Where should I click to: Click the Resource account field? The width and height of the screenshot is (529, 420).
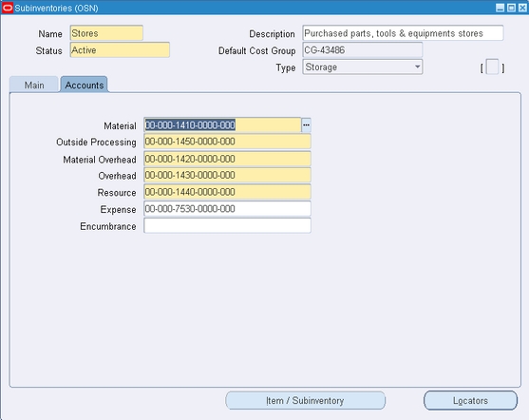click(x=227, y=192)
